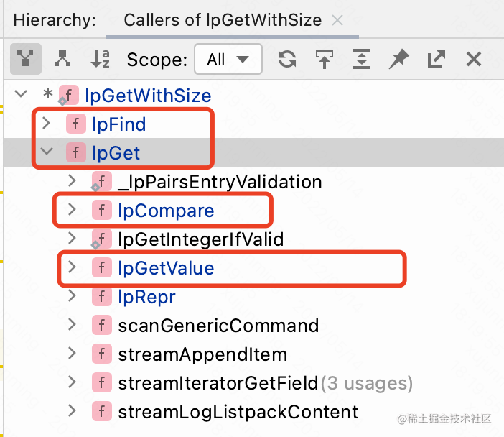Select the lpGet tree item
This screenshot has width=504, height=437.
116,153
